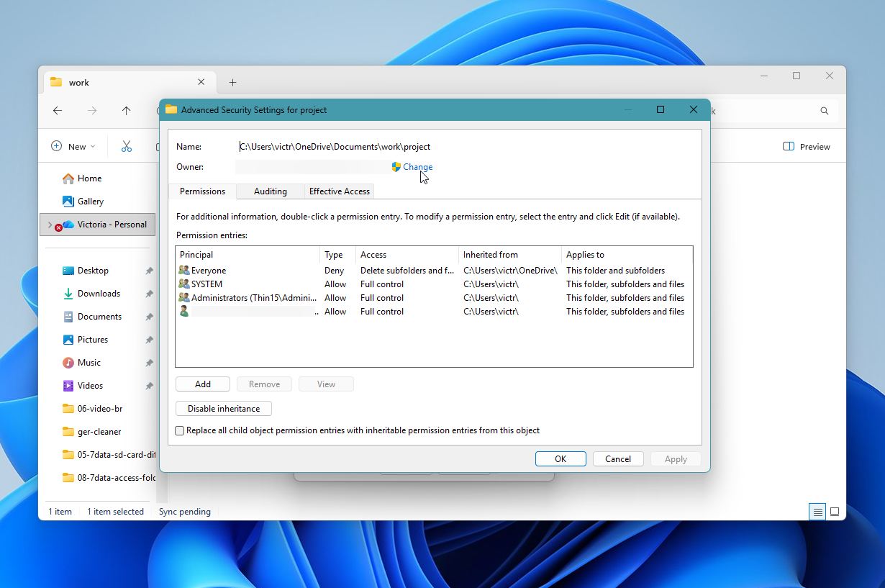885x588 pixels.
Task: Select the Administrators permission entry
Action: coord(434,298)
